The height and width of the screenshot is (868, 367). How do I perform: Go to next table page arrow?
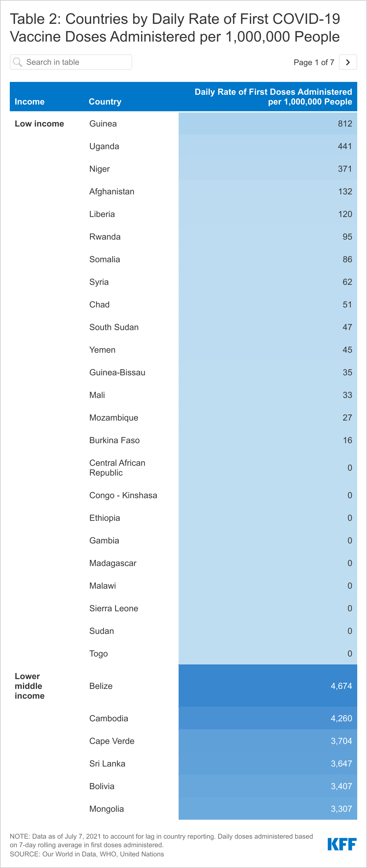(x=348, y=62)
